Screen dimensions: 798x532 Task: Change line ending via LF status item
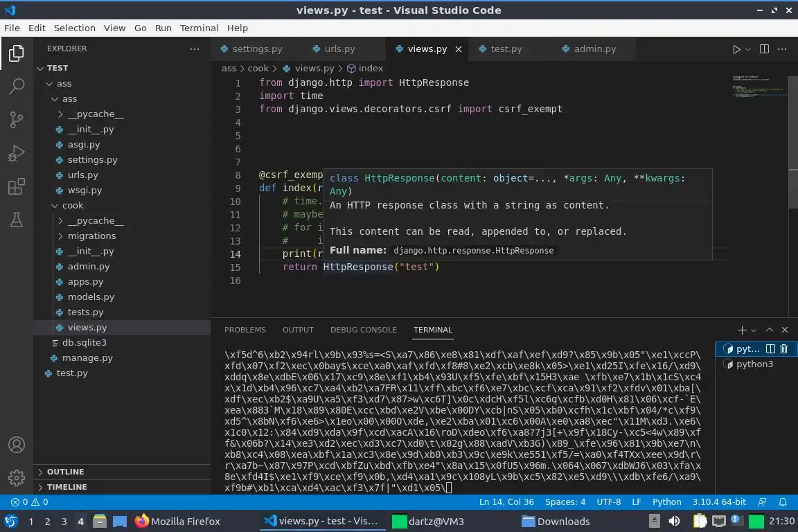point(636,502)
